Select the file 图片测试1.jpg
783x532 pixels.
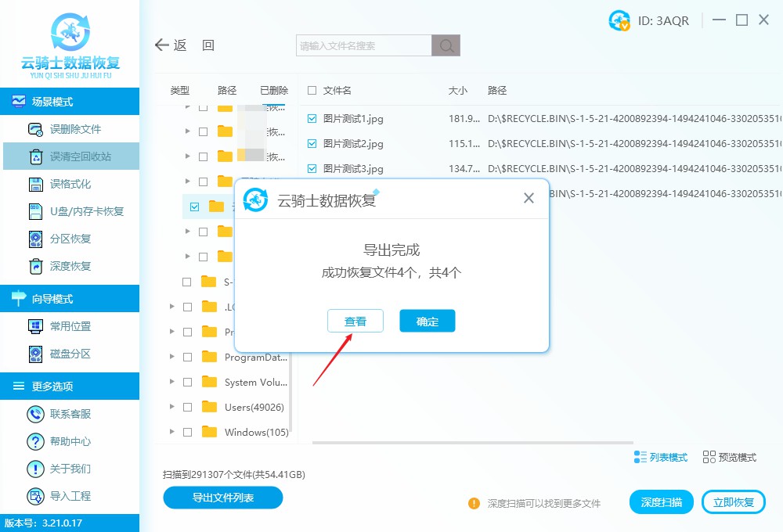coord(354,119)
